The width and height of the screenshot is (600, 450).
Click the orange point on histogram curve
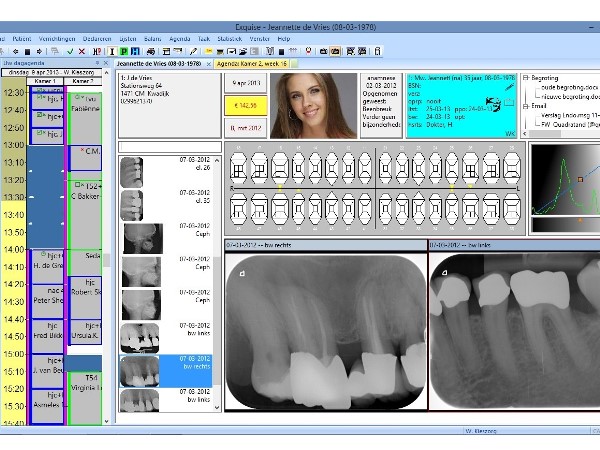point(578,180)
